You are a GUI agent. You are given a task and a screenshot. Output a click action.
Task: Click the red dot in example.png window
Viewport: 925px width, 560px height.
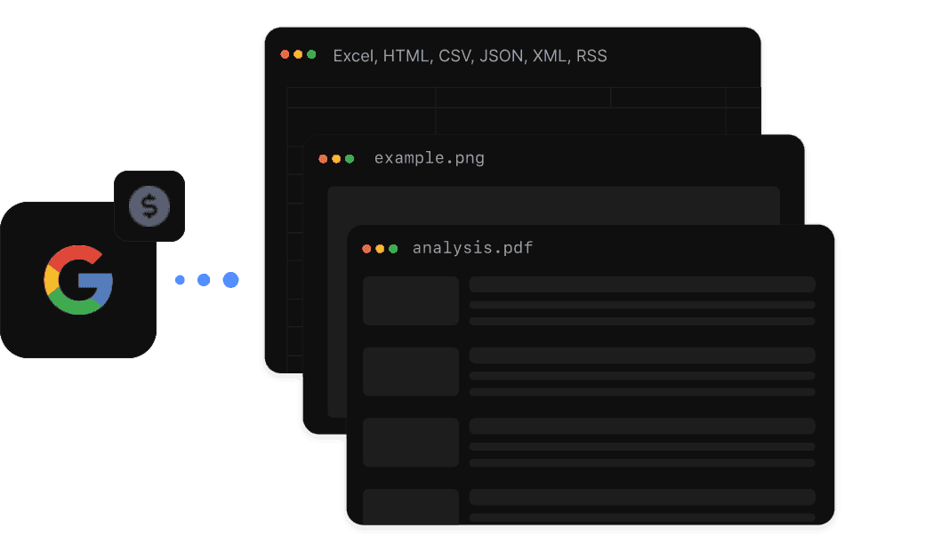pos(323,158)
